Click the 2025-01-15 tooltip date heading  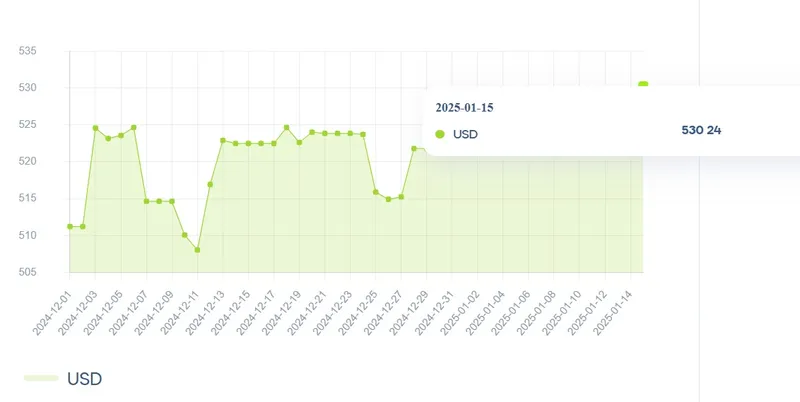point(464,107)
